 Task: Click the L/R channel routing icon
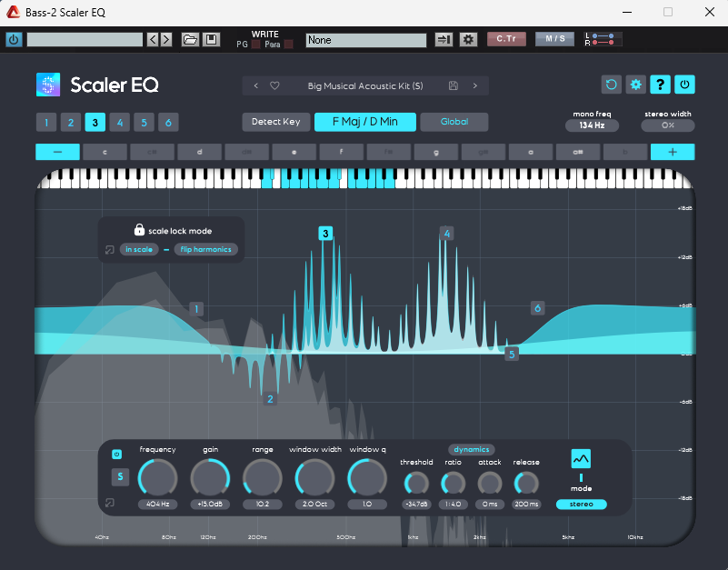click(603, 39)
